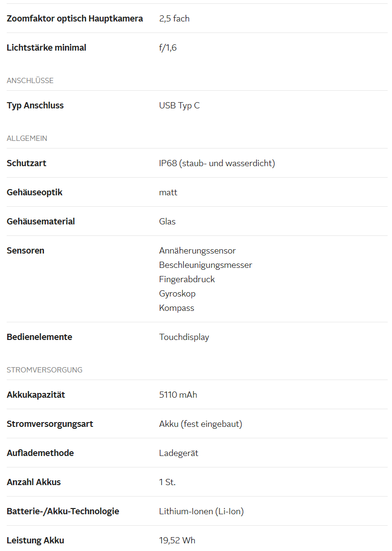This screenshot has height=551, width=392.
Task: Select the Touchdisplay value
Action: [184, 337]
